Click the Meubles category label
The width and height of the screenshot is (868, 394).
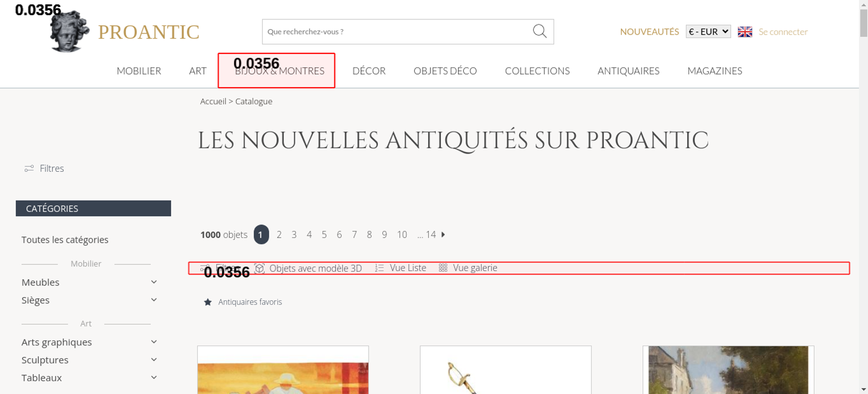point(40,282)
